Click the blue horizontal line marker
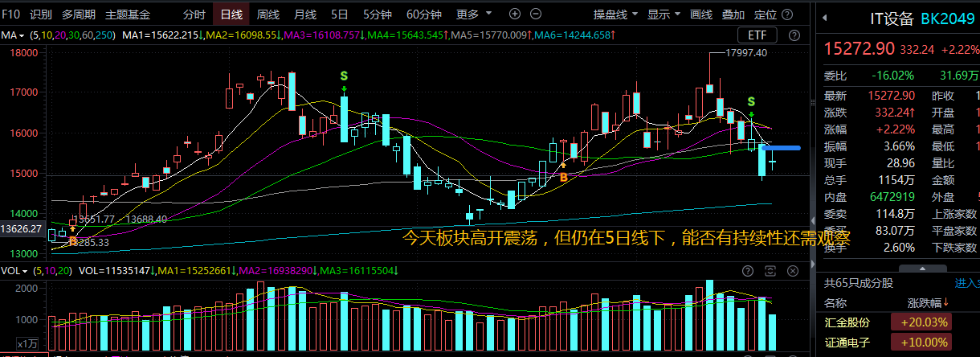The height and width of the screenshot is (357, 980). tap(780, 148)
